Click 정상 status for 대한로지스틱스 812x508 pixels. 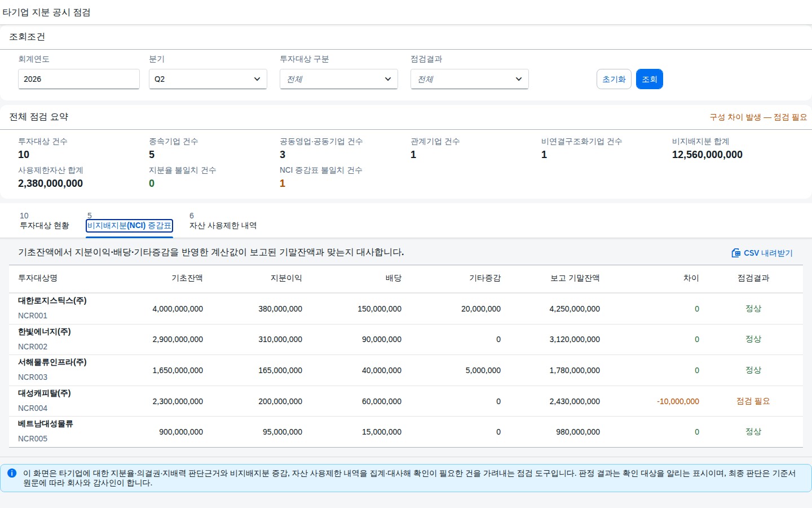753,309
